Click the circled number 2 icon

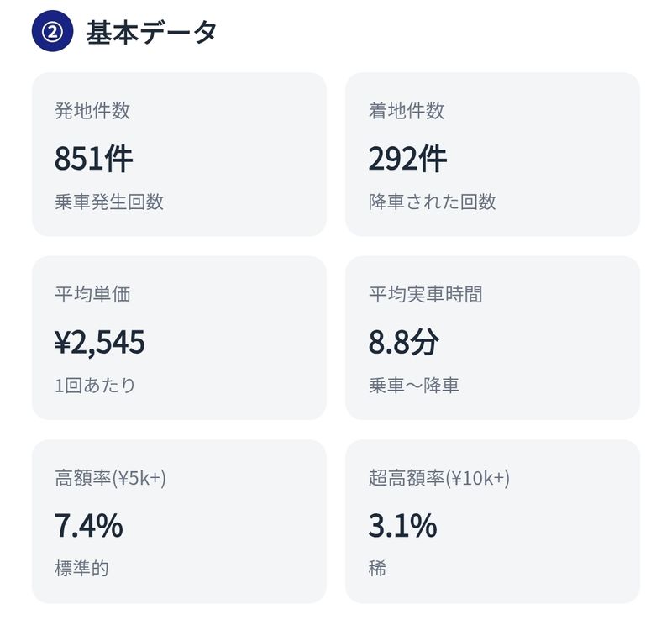click(x=52, y=31)
